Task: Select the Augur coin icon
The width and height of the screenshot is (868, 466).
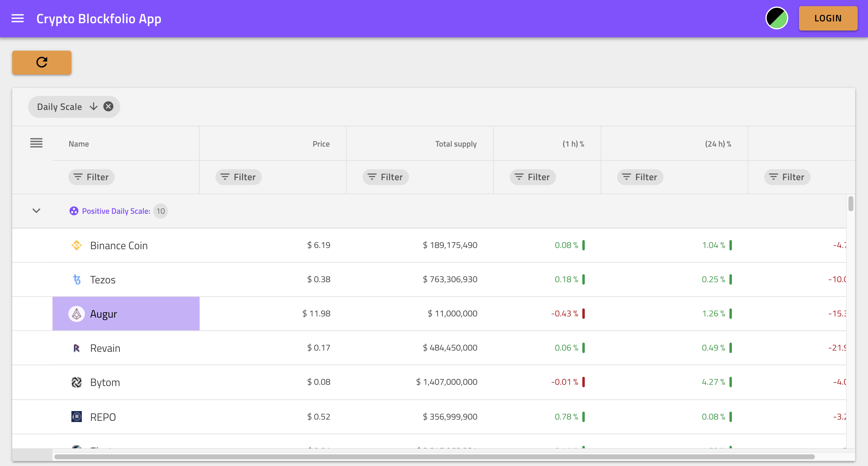Action: click(x=77, y=314)
